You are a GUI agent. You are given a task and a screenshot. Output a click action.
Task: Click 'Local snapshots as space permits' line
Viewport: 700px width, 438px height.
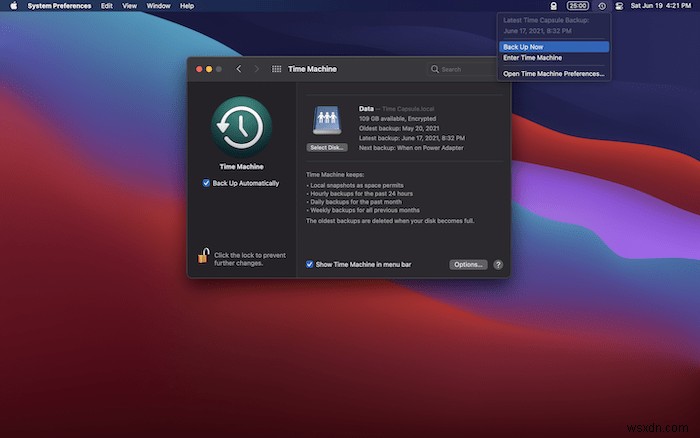click(357, 185)
